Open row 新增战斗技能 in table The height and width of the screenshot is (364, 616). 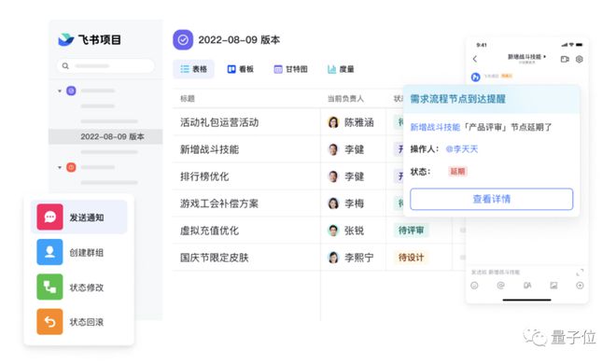(x=209, y=149)
